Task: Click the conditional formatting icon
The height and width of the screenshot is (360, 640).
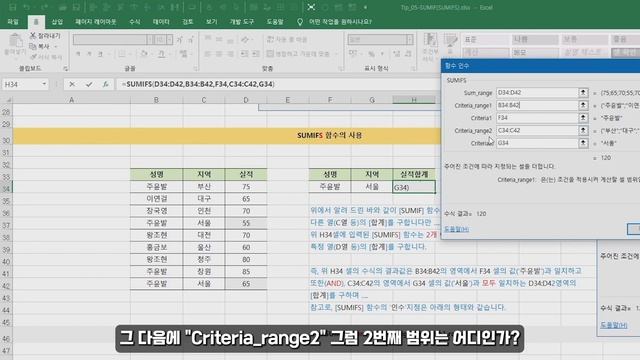Action: [x=430, y=47]
